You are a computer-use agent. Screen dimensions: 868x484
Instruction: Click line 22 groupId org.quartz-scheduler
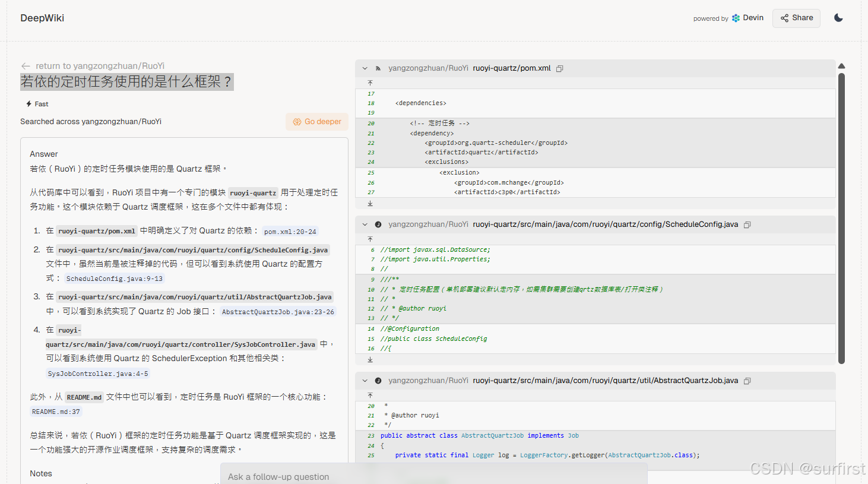(496, 143)
